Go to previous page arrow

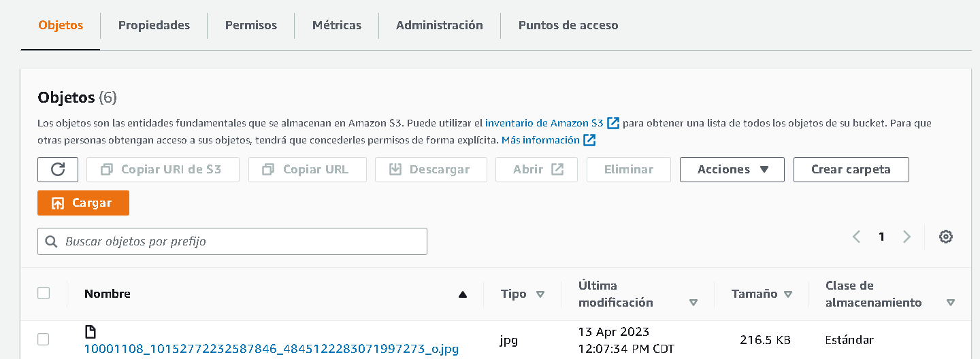pos(856,237)
